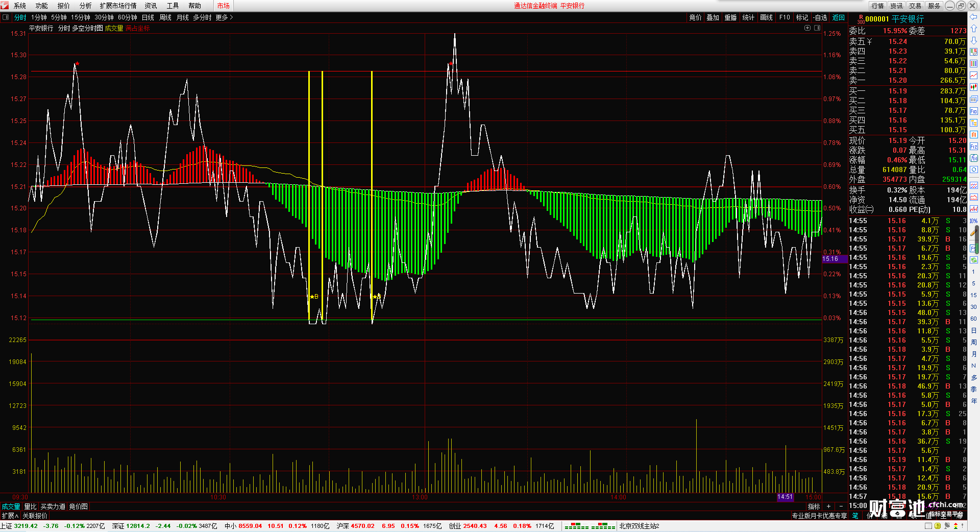This screenshot has width=980, height=532.
Task: Click the tree structure icon in sidebar
Action: [974, 123]
